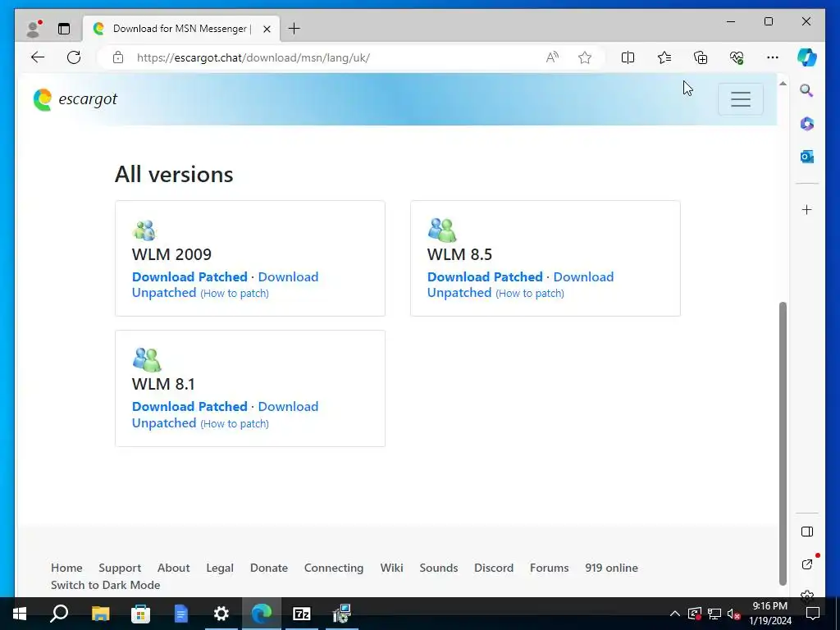Click the network tray icon

(x=714, y=614)
